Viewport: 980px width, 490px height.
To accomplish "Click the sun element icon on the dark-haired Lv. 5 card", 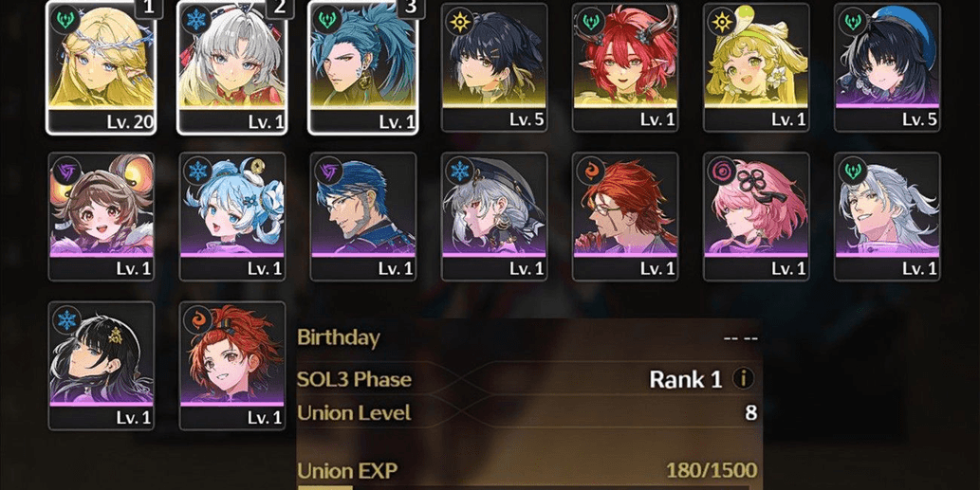I will pyautogui.click(x=459, y=22).
